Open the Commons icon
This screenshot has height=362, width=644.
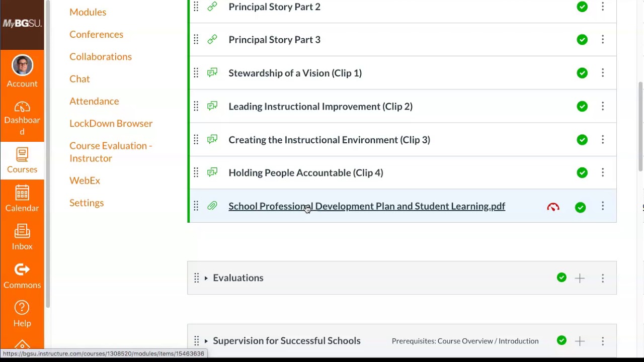pos(22,270)
